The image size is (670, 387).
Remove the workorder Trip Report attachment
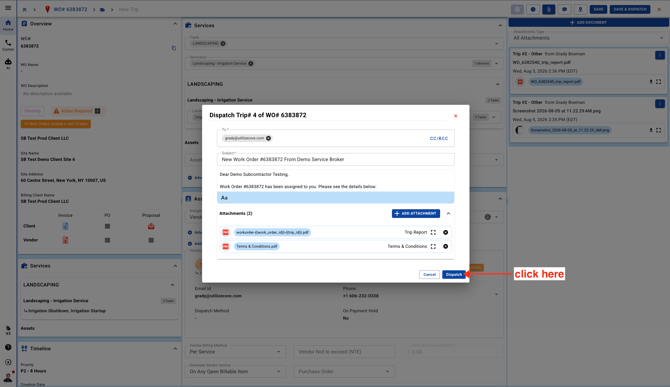(445, 232)
